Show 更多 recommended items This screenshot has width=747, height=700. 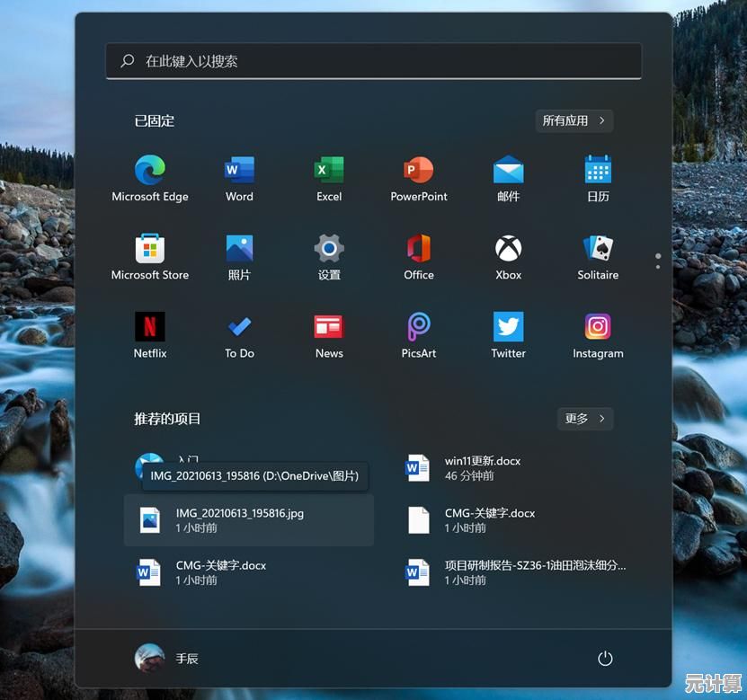(585, 419)
